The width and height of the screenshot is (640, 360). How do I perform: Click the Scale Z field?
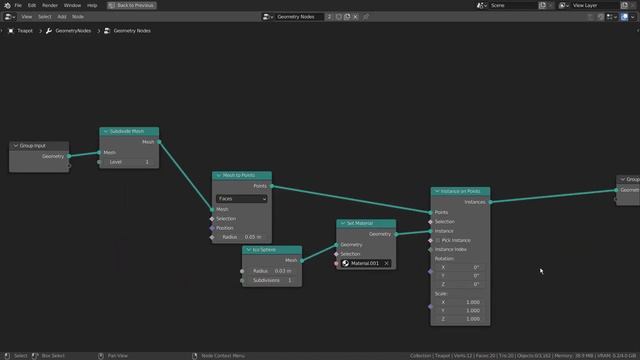point(460,319)
